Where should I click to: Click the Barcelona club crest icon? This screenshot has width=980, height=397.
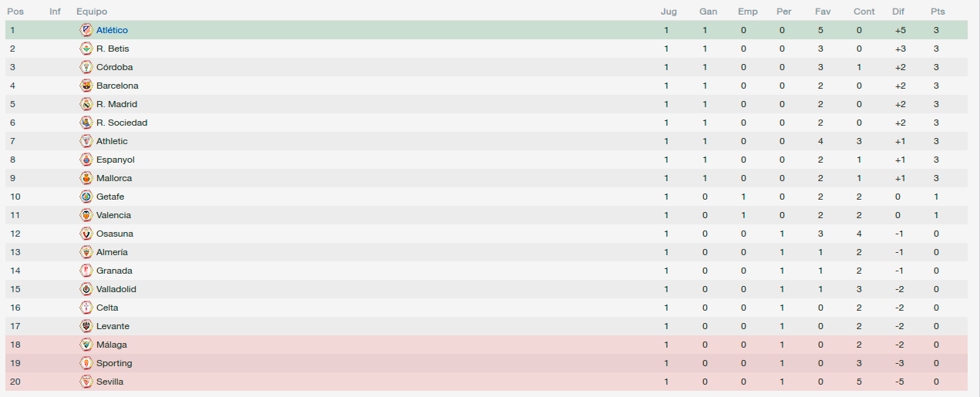[x=86, y=86]
